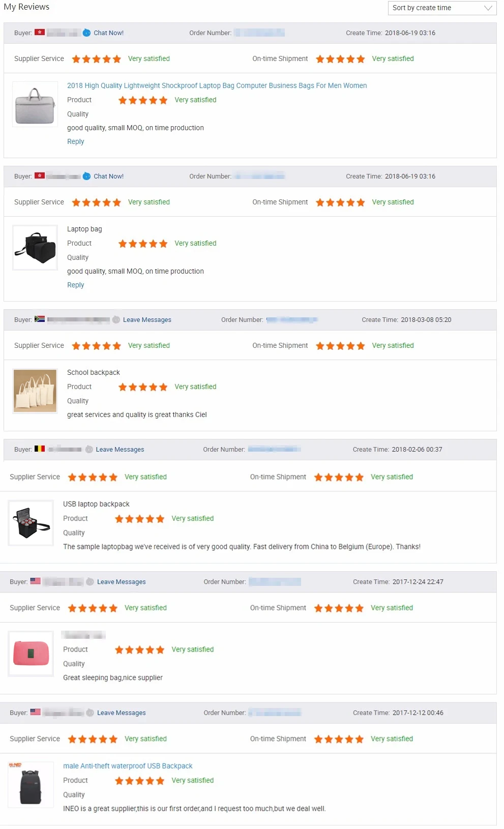Click the Belgium flag icon next to buyer
504x829 pixels.
[40, 449]
